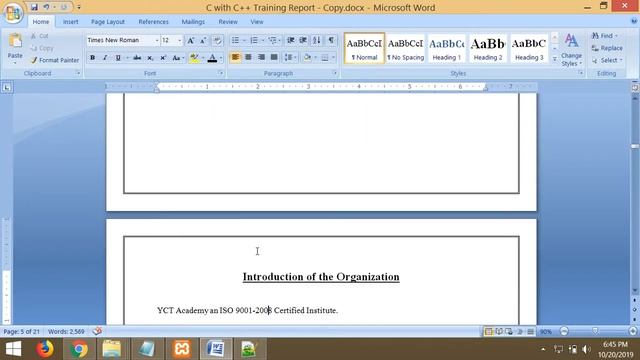Toggle Bold formatting
640x360 pixels.
pyautogui.click(x=93, y=58)
